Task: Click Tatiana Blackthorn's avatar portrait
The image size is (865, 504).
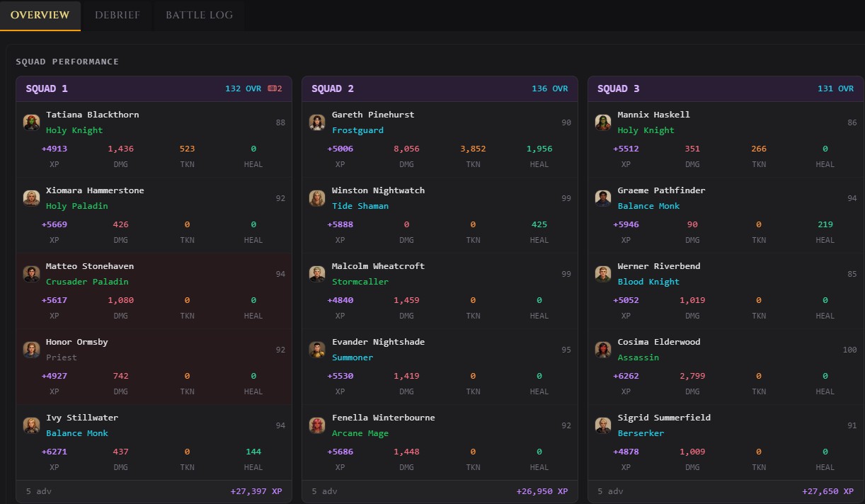Action: point(31,122)
